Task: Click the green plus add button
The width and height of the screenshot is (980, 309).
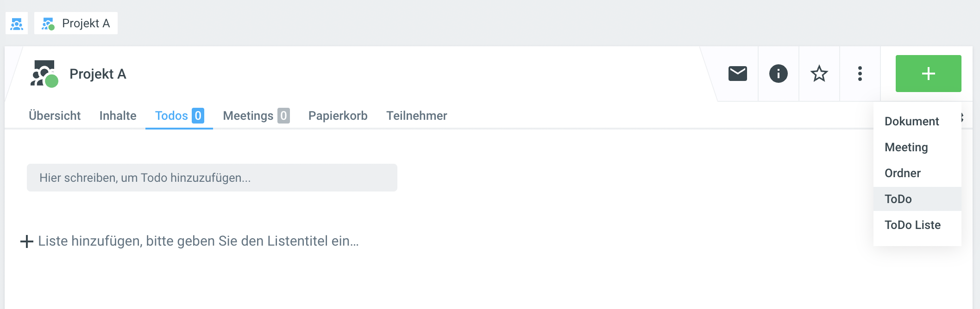Action: [928, 74]
